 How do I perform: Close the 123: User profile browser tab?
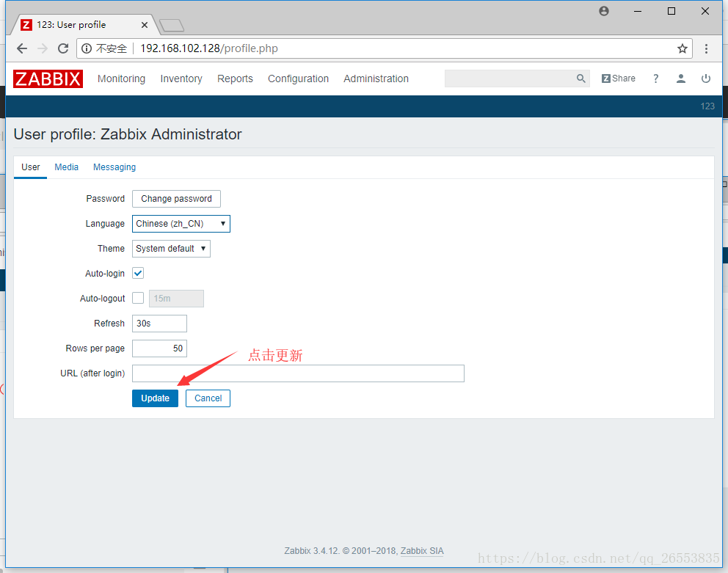click(x=145, y=25)
